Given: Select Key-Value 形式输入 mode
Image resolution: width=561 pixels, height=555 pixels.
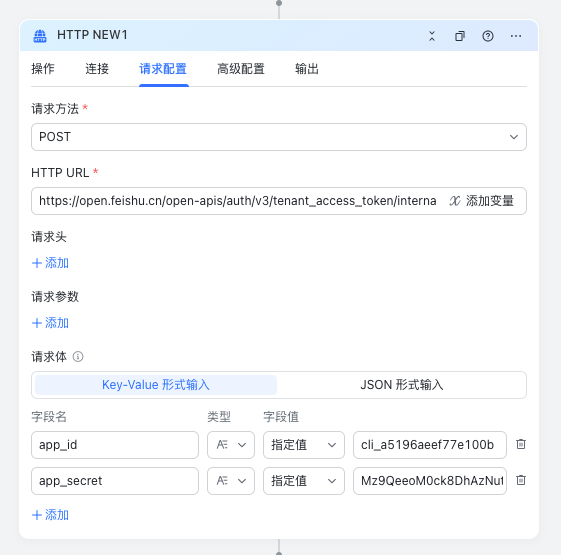Looking at the screenshot, I should point(156,385).
